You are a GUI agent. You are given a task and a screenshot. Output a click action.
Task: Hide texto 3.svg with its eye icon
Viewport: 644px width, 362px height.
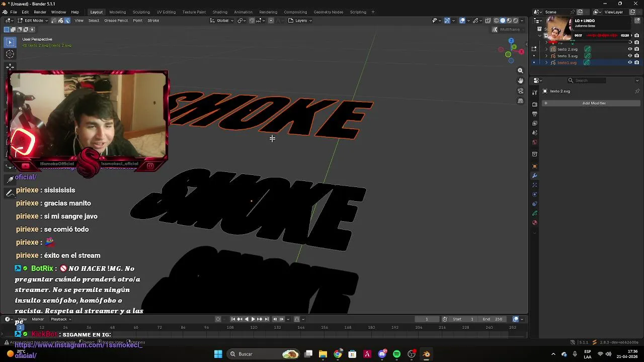coord(630,56)
